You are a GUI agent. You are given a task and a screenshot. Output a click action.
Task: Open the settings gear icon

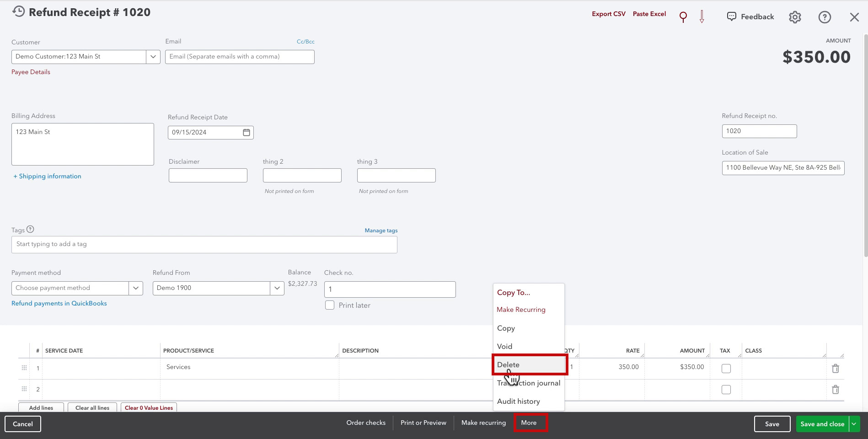(x=795, y=17)
